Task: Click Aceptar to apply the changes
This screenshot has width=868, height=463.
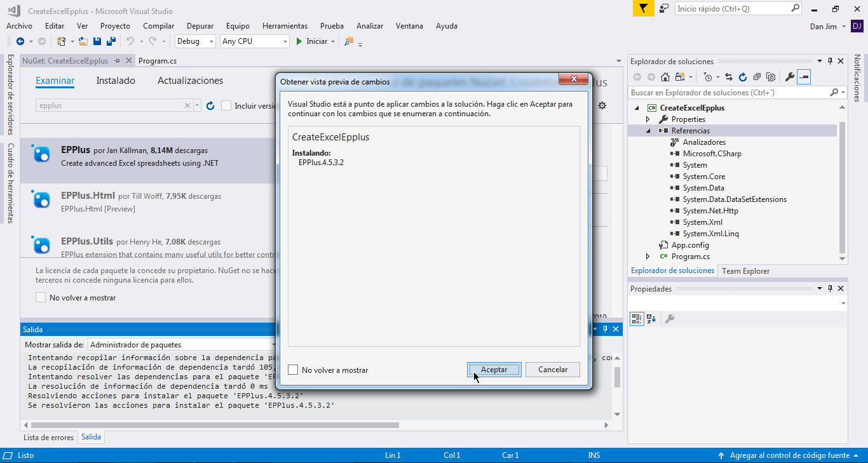Action: 494,370
